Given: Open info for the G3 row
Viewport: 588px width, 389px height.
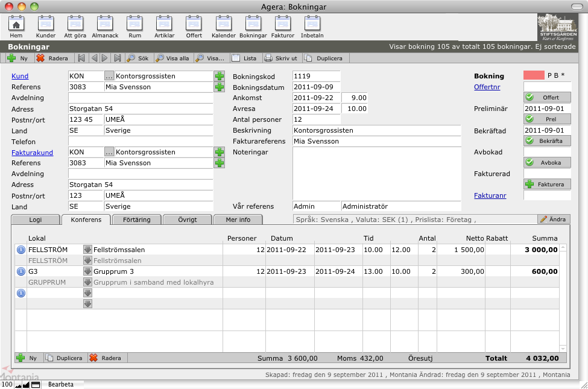Looking at the screenshot, I should click(21, 271).
